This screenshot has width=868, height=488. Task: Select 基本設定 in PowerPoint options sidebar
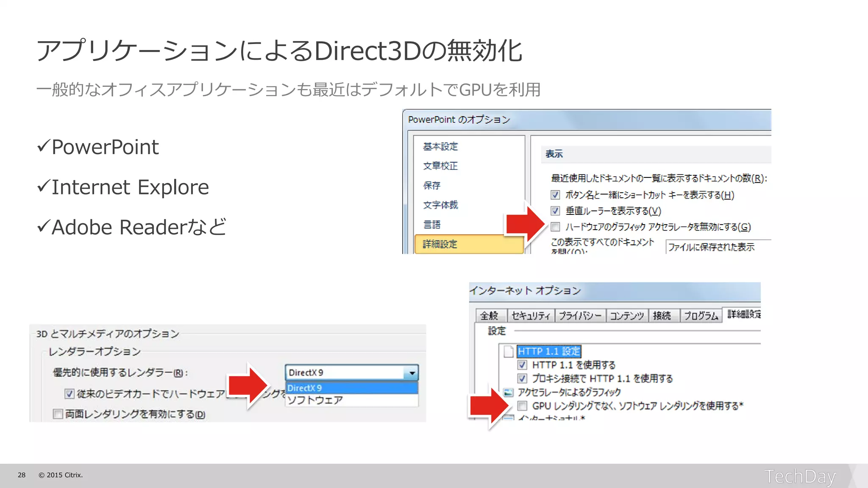click(x=440, y=147)
